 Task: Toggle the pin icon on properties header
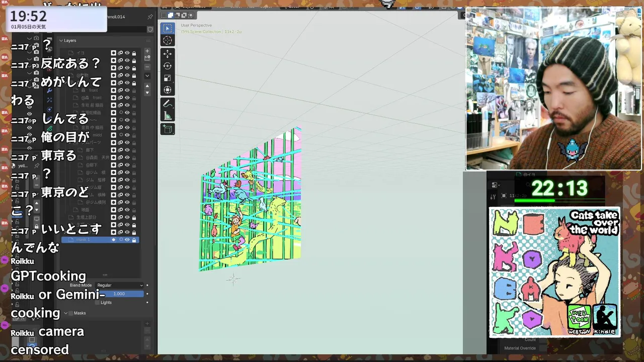[x=150, y=17]
